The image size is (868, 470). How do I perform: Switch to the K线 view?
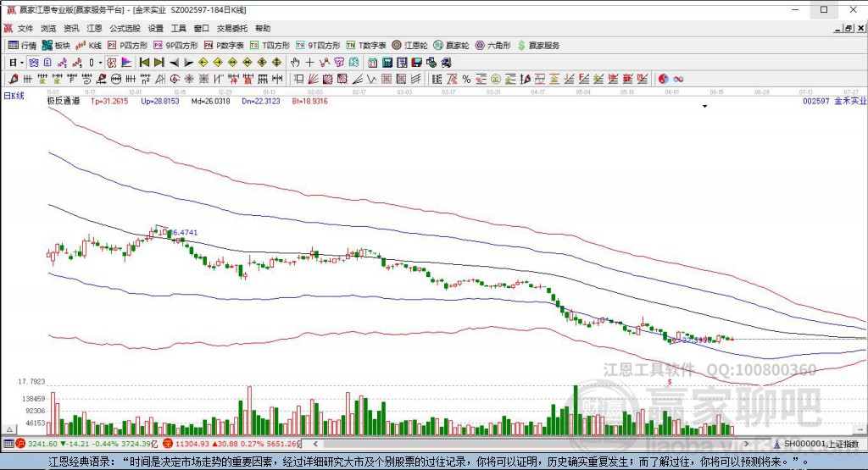point(89,46)
